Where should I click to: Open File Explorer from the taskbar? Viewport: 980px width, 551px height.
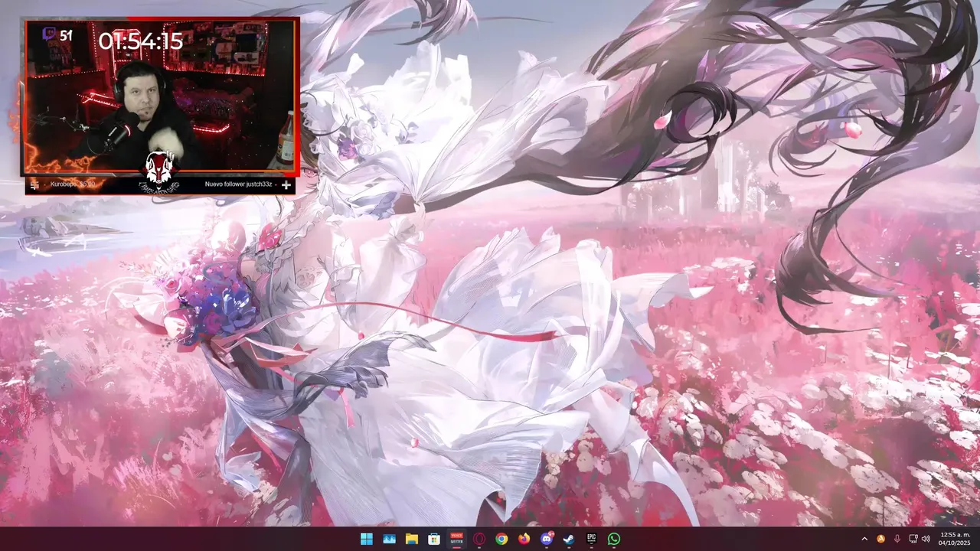pyautogui.click(x=411, y=539)
